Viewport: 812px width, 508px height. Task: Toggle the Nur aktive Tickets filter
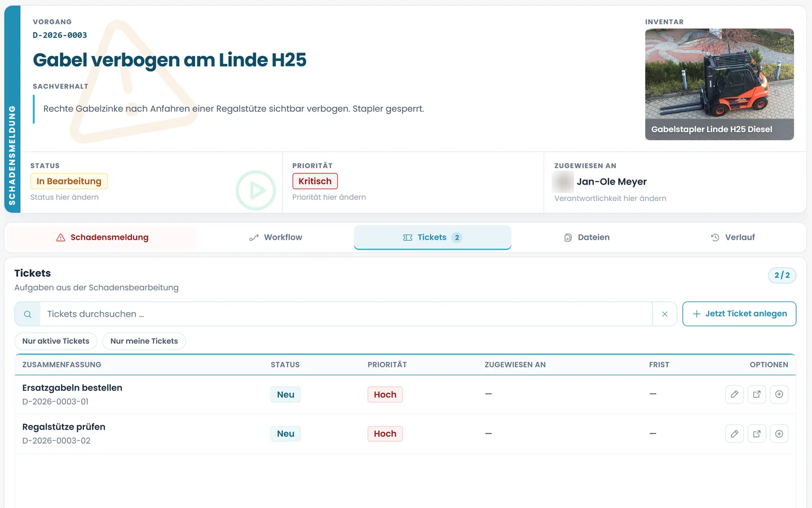pos(56,341)
